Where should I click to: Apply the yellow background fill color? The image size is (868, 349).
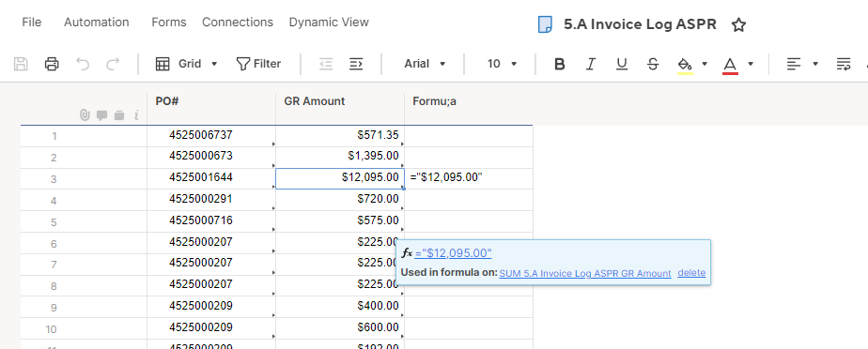click(685, 65)
